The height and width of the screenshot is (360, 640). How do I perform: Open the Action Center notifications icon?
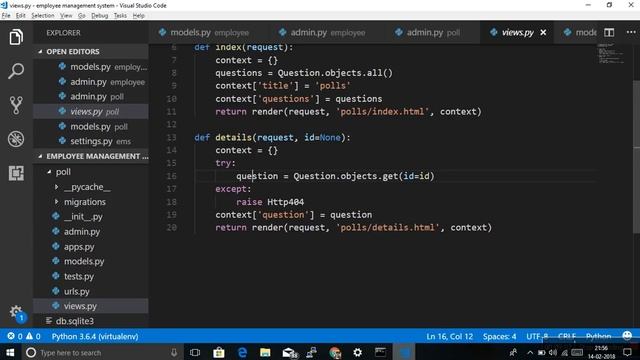pos(627,352)
